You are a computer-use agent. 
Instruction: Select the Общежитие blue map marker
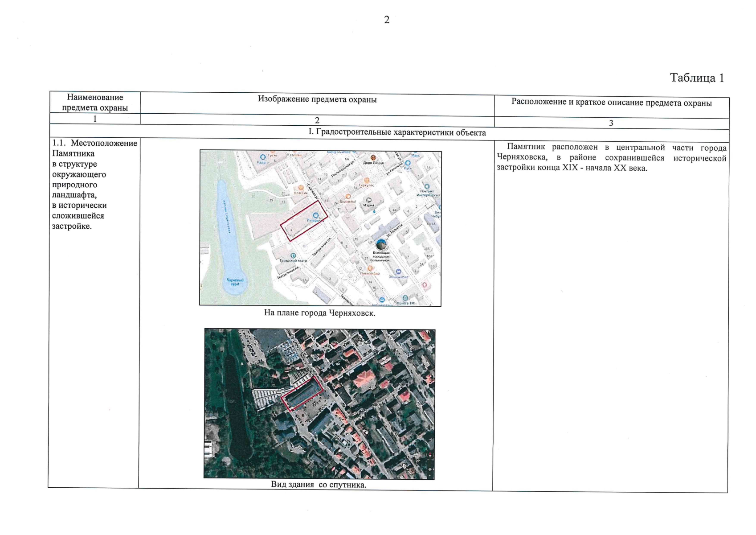tap(398, 272)
